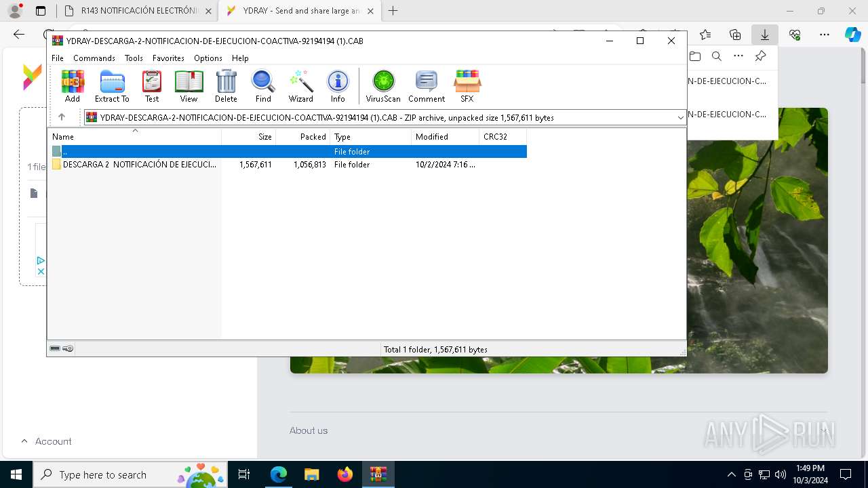
Task: Open Task View on the taskbar
Action: [244, 474]
